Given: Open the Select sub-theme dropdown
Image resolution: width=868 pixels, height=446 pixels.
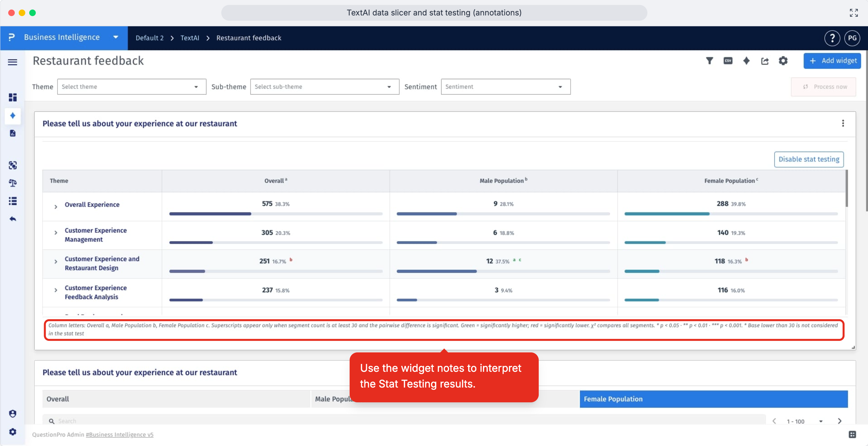Looking at the screenshot, I should tap(324, 87).
